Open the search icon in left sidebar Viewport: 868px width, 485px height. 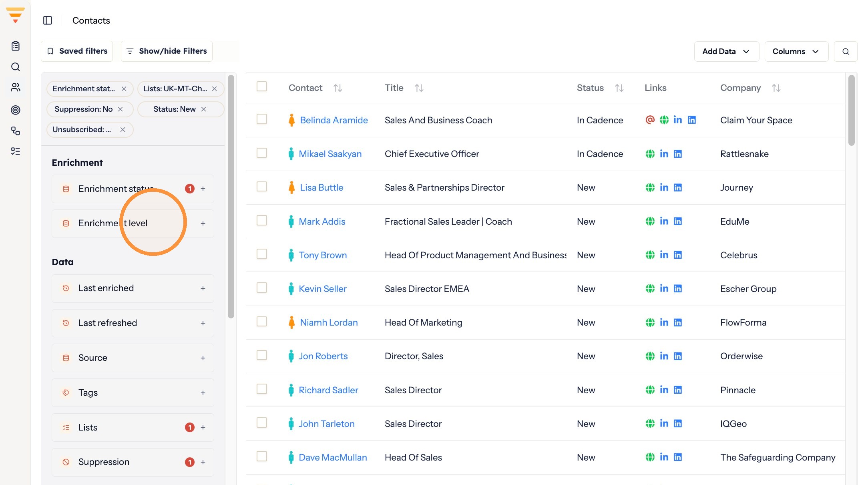(16, 67)
